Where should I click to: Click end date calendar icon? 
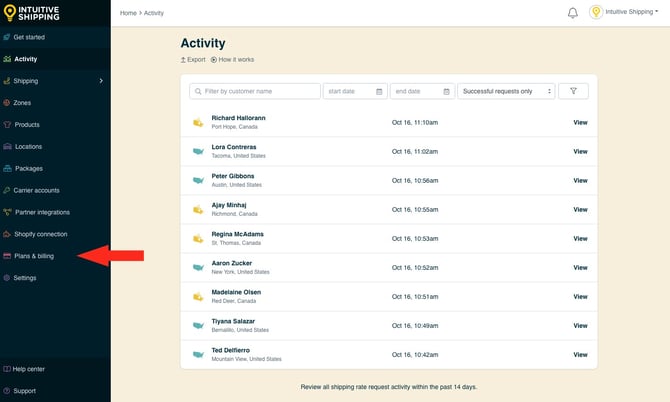[x=447, y=91]
